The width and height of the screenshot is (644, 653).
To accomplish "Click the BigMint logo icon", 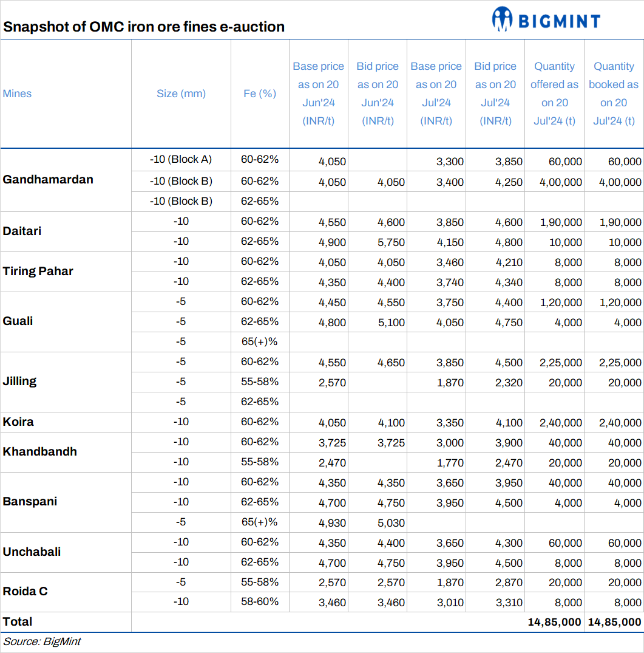I will coord(502,19).
